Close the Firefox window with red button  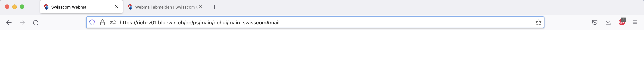[x=7, y=7]
